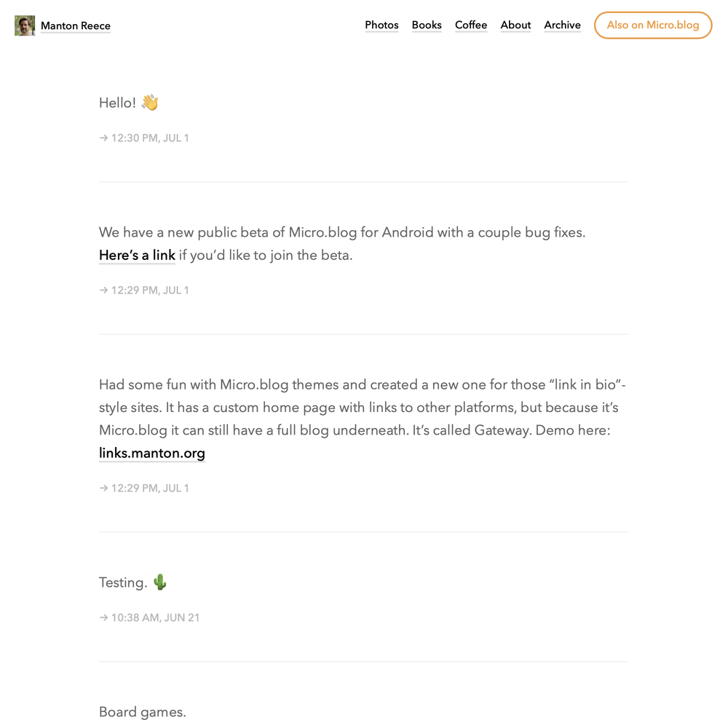Click the arrow icon beside the 12:30 PM timestamp
Screen dimensions: 728x728
point(103,138)
